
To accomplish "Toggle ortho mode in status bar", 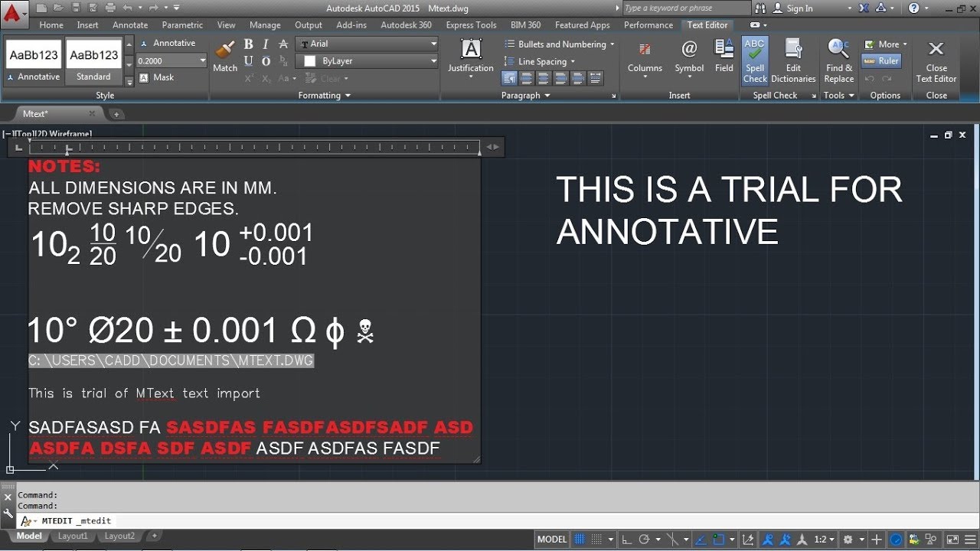I will pos(626,540).
